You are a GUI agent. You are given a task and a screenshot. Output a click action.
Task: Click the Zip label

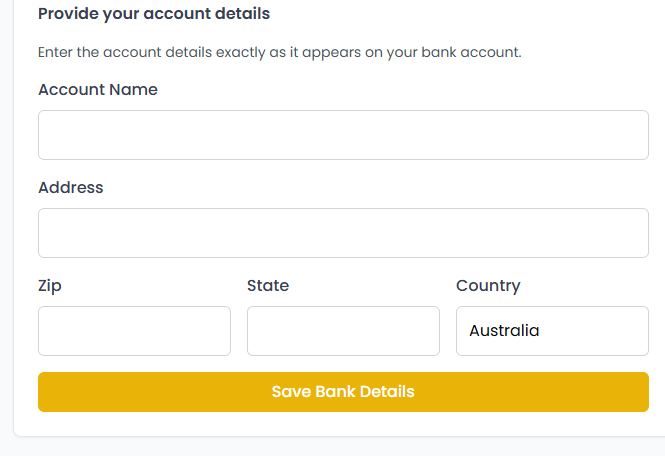click(50, 286)
